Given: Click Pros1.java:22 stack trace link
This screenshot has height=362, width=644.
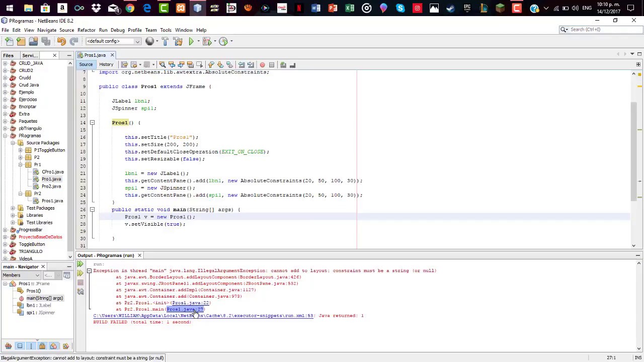Looking at the screenshot, I should (x=190, y=303).
